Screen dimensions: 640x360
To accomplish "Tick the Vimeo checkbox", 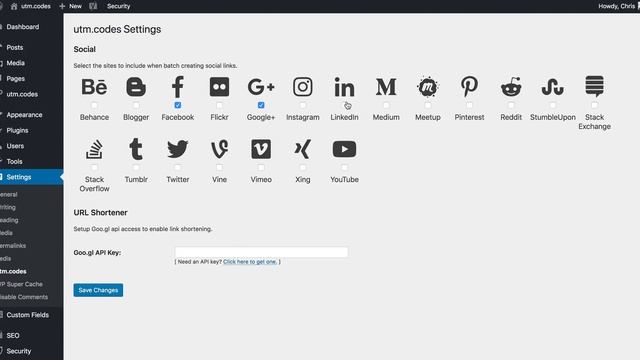I will pos(261,167).
